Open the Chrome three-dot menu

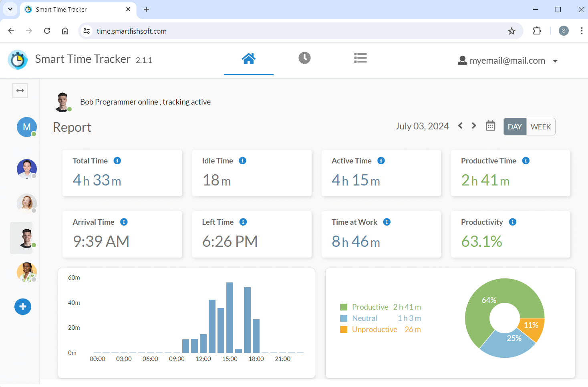582,31
